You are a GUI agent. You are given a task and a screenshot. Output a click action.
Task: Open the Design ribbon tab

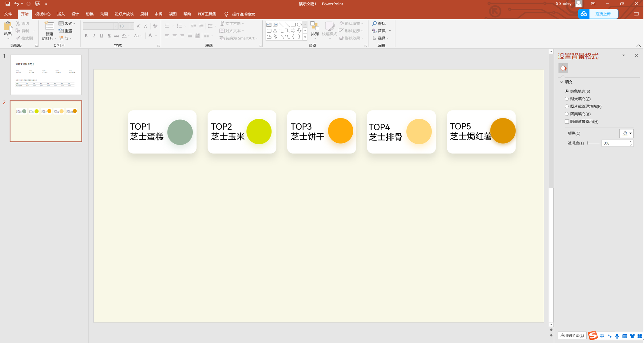(x=75, y=14)
